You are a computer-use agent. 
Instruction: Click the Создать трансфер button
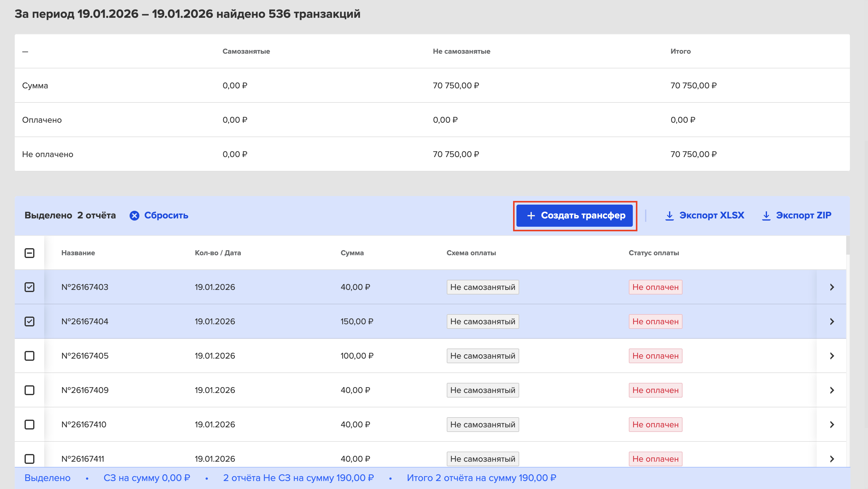(x=574, y=216)
